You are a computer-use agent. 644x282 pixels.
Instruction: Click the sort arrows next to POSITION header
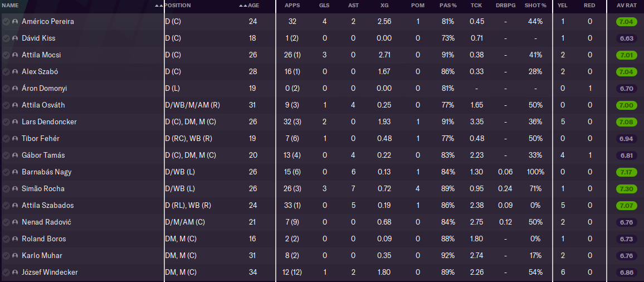coord(159,6)
